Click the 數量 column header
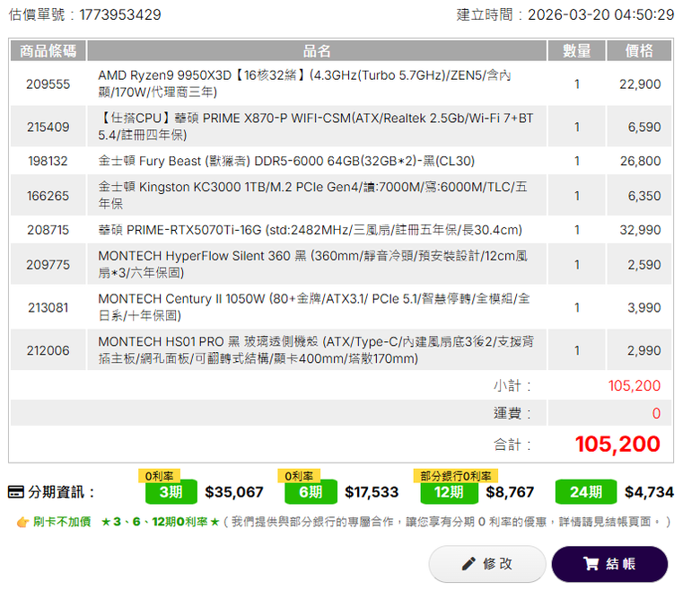The height and width of the screenshot is (608, 700). (x=576, y=50)
